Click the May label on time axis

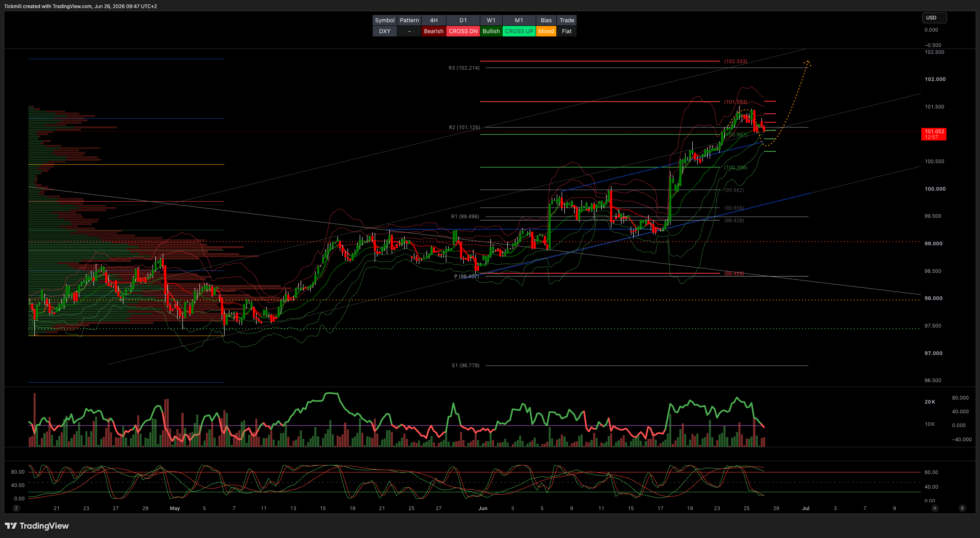point(175,508)
